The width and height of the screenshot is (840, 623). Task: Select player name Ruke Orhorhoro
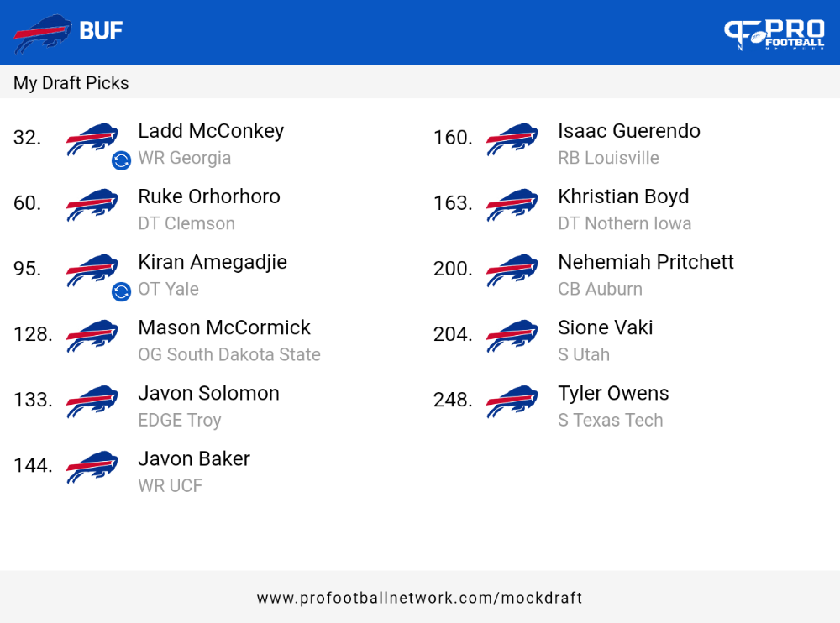click(x=209, y=196)
